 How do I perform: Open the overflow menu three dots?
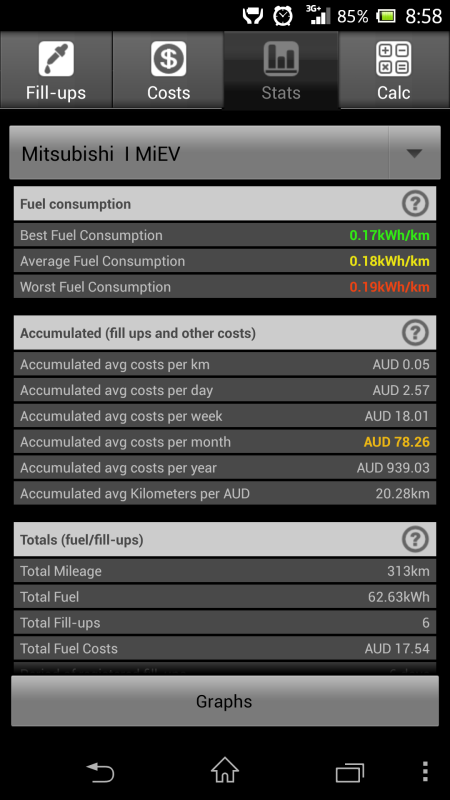pyautogui.click(x=426, y=772)
